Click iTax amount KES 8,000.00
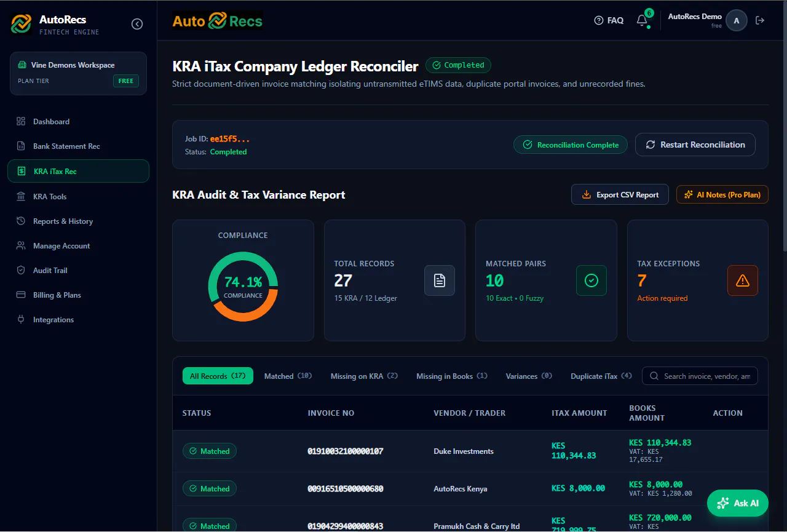The image size is (787, 532). point(579,488)
